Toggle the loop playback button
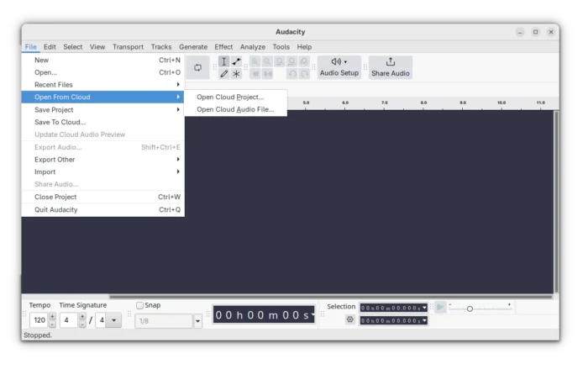Image resolution: width=588 pixels, height=369 pixels. pos(197,67)
